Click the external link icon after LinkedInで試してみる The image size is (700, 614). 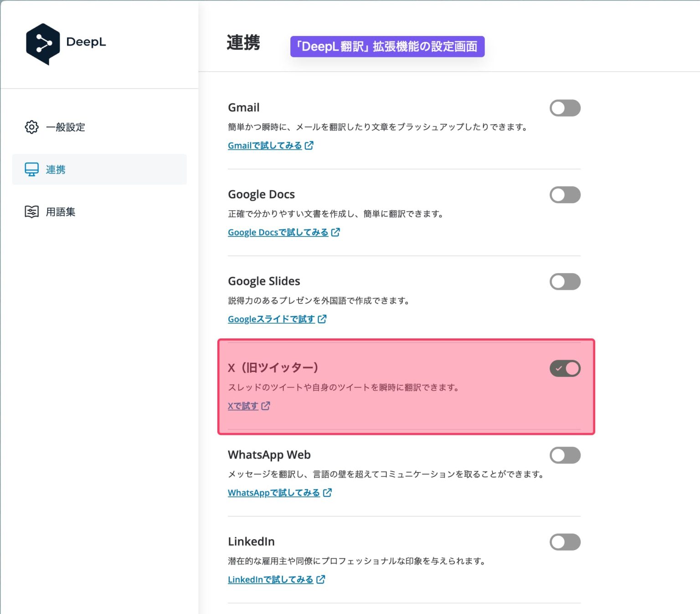click(321, 579)
